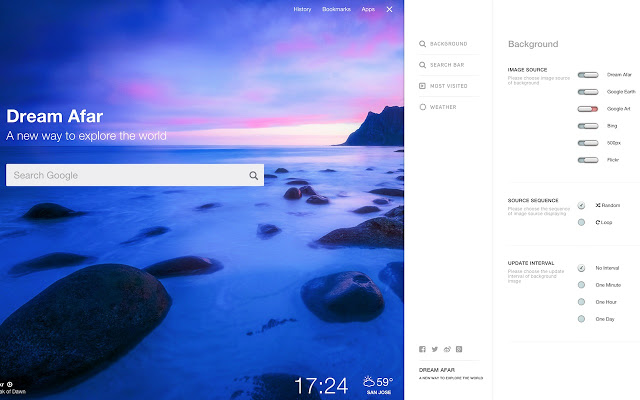Open the History link

pyautogui.click(x=302, y=9)
